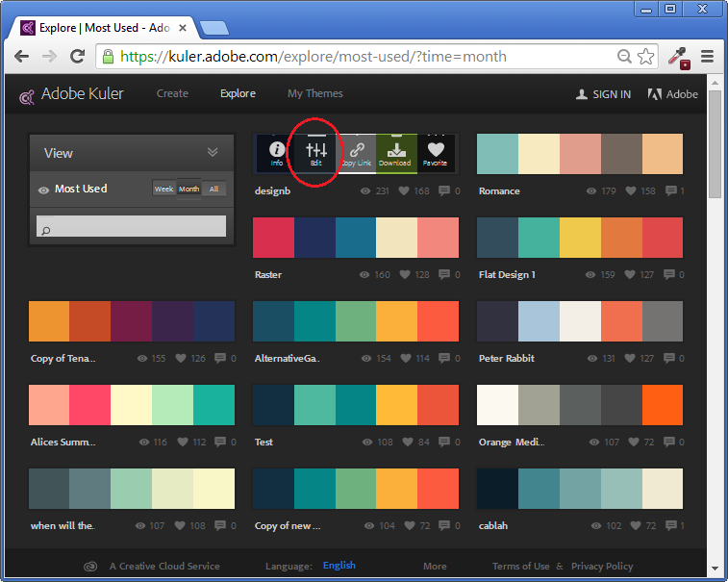Download the designb theme

(396, 154)
